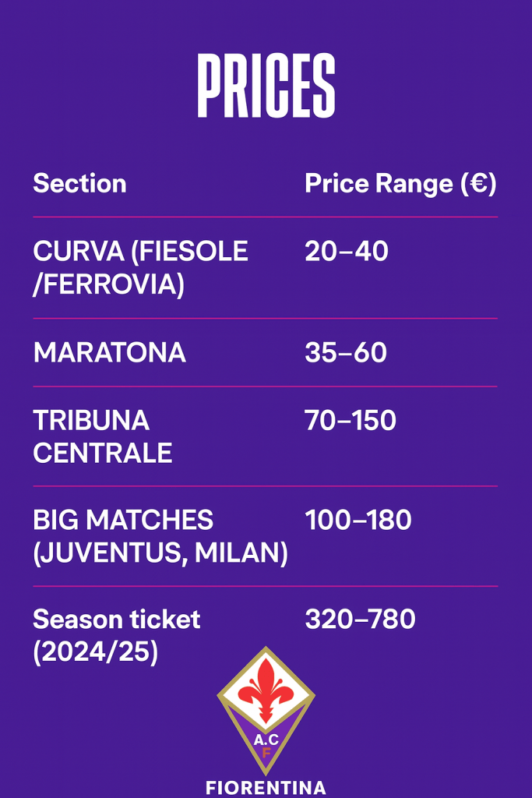Open the TRIBUNA CENTRALE section
The height and width of the screenshot is (798, 532).
(102, 436)
